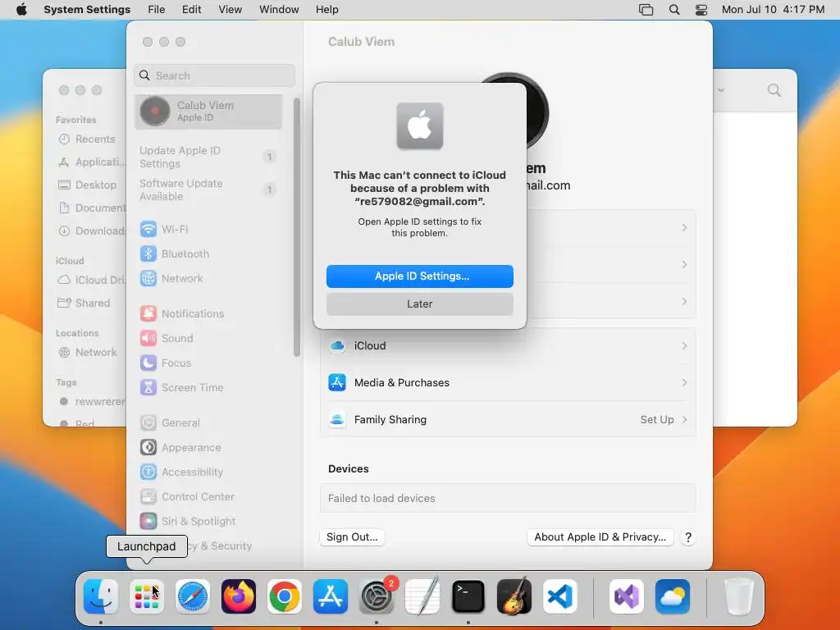Open Wi-Fi settings in the sidebar

coord(164,229)
